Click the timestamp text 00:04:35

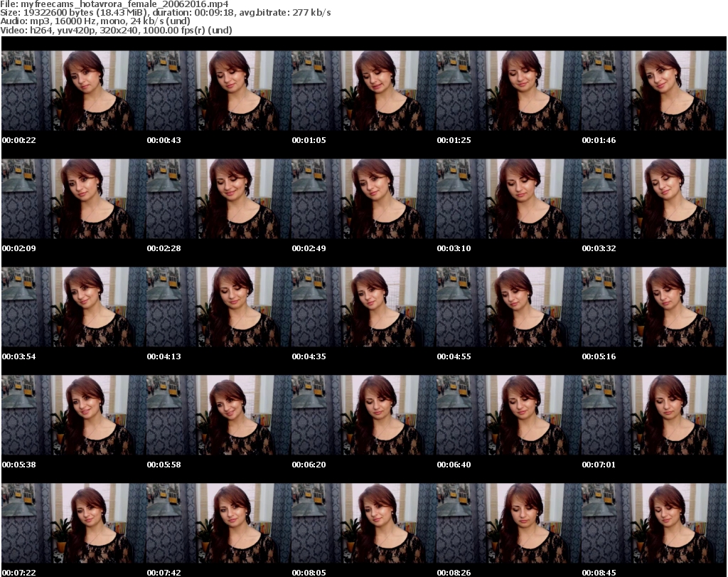click(x=309, y=356)
